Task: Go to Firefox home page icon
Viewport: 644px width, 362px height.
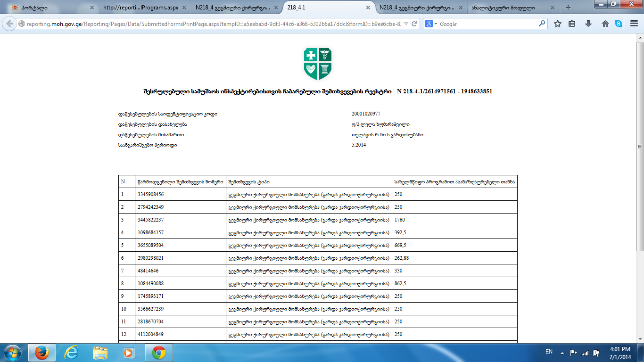Action: 605,24
